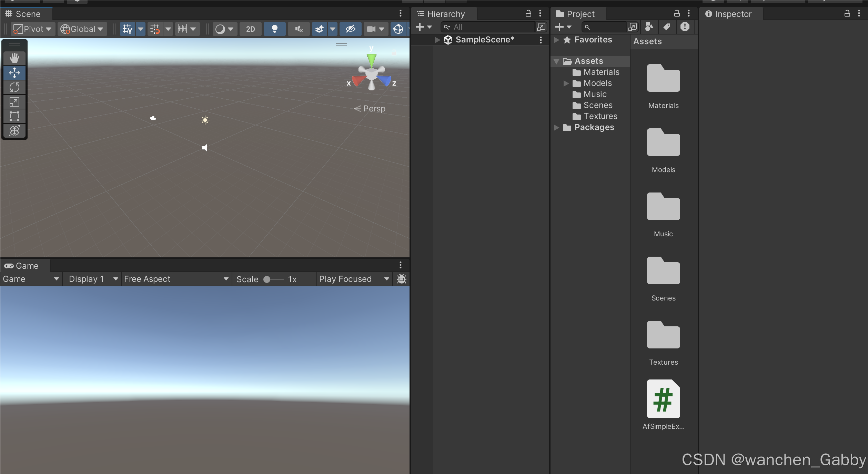
Task: Expand the SampleScene hierarchy item
Action: pos(437,40)
